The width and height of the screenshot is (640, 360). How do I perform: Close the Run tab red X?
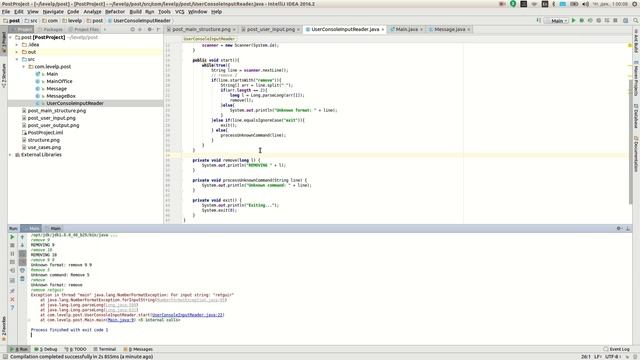point(12,299)
